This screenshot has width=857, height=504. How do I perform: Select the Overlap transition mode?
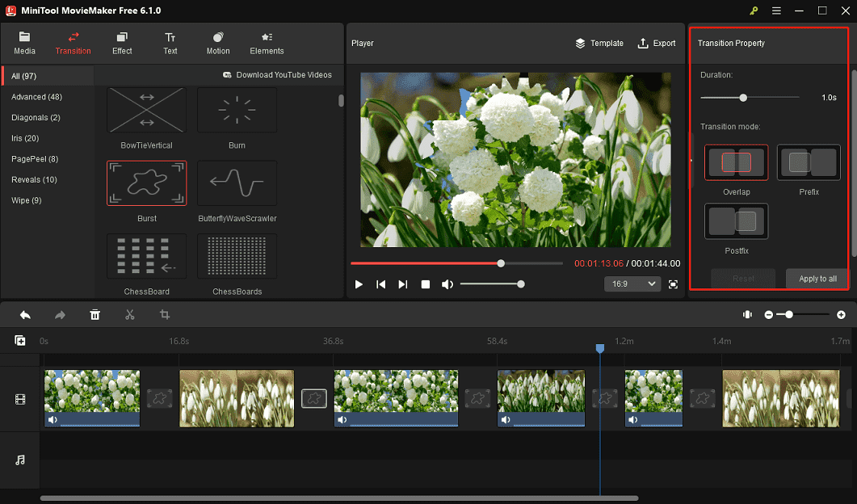[x=736, y=162]
